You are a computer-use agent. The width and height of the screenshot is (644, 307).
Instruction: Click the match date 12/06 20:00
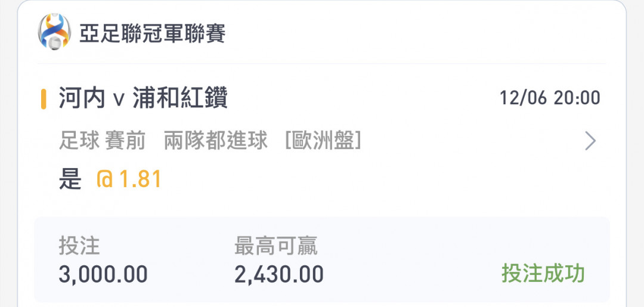coord(550,98)
